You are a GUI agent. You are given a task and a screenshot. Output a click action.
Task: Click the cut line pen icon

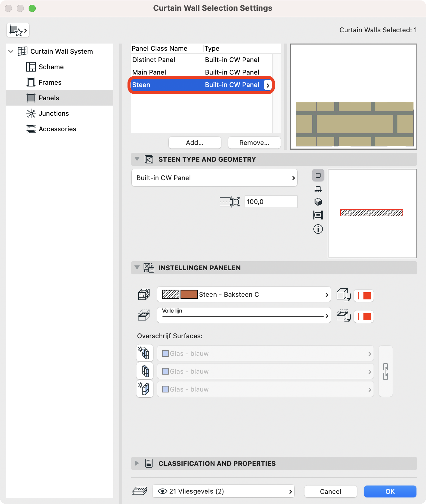(343, 295)
